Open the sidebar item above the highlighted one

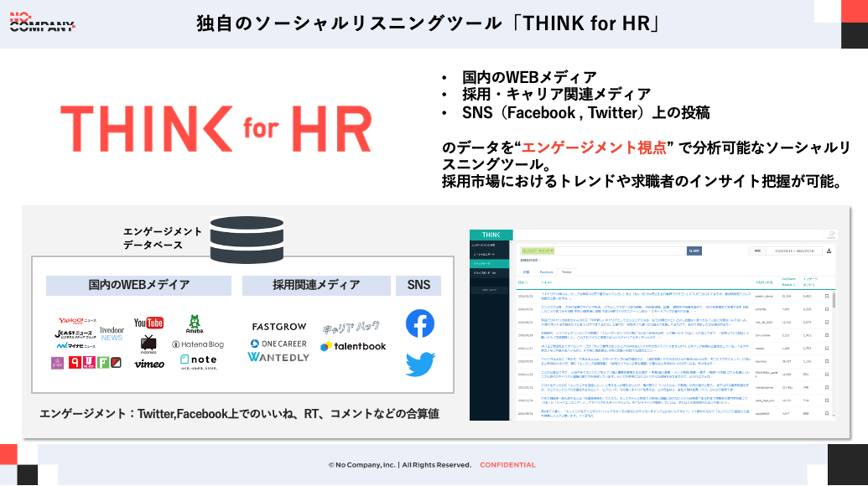[x=490, y=255]
